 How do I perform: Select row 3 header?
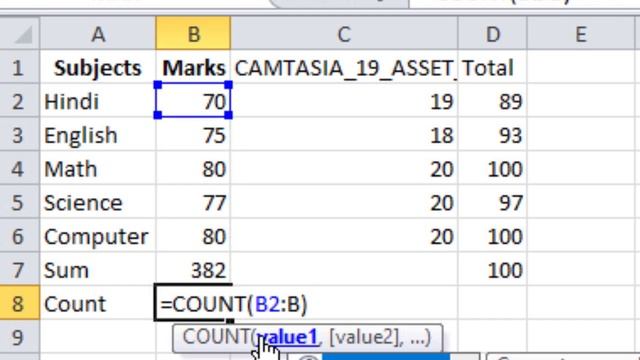[20, 135]
